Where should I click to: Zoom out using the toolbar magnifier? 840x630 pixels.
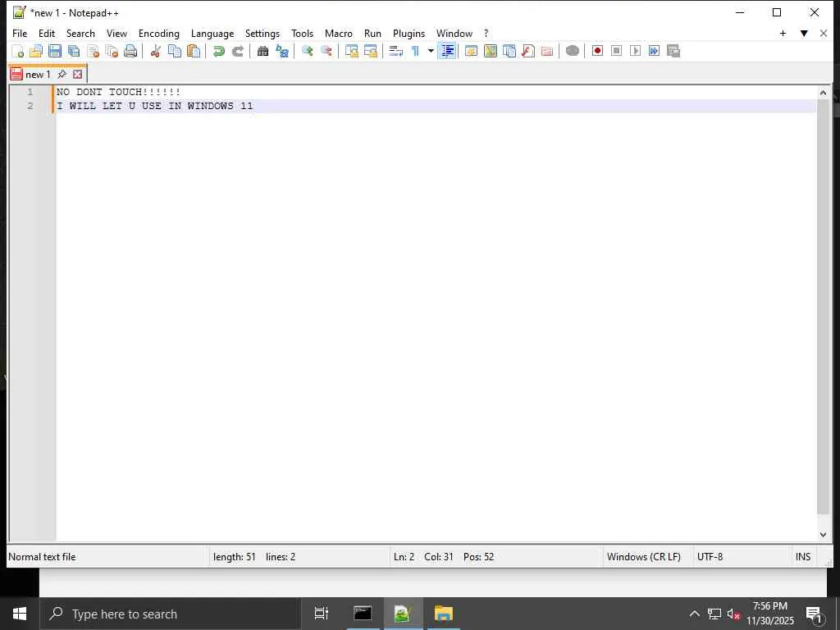(326, 51)
